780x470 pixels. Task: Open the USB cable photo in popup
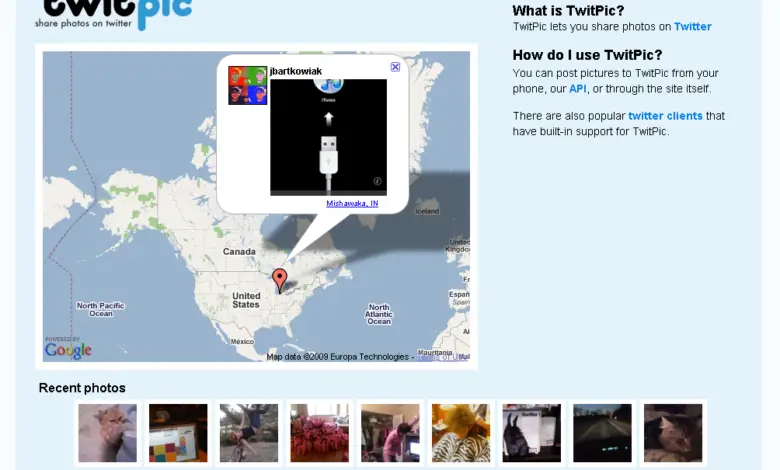328,137
